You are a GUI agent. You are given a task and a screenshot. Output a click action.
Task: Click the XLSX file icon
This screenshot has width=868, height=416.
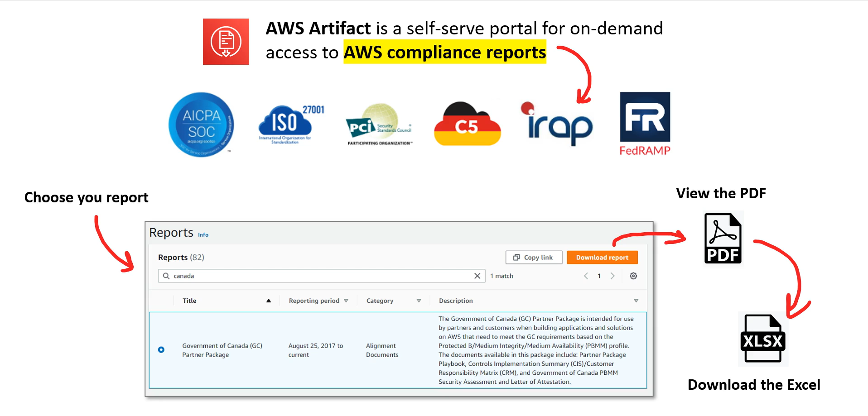pyautogui.click(x=763, y=339)
